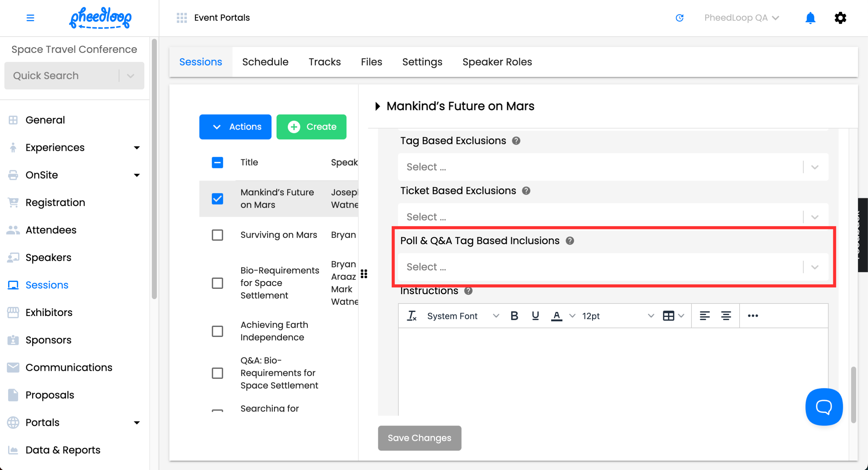
Task: Switch to the Settings tab
Action: pyautogui.click(x=422, y=62)
